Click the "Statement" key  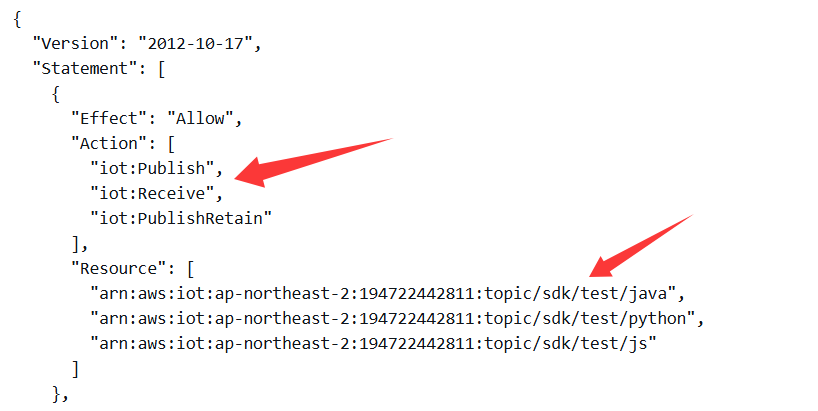coord(86,68)
